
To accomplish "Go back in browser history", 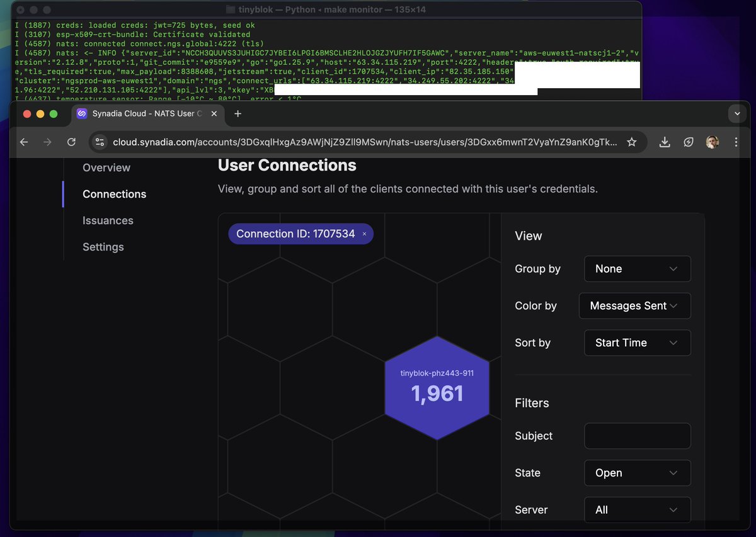I will [24, 142].
